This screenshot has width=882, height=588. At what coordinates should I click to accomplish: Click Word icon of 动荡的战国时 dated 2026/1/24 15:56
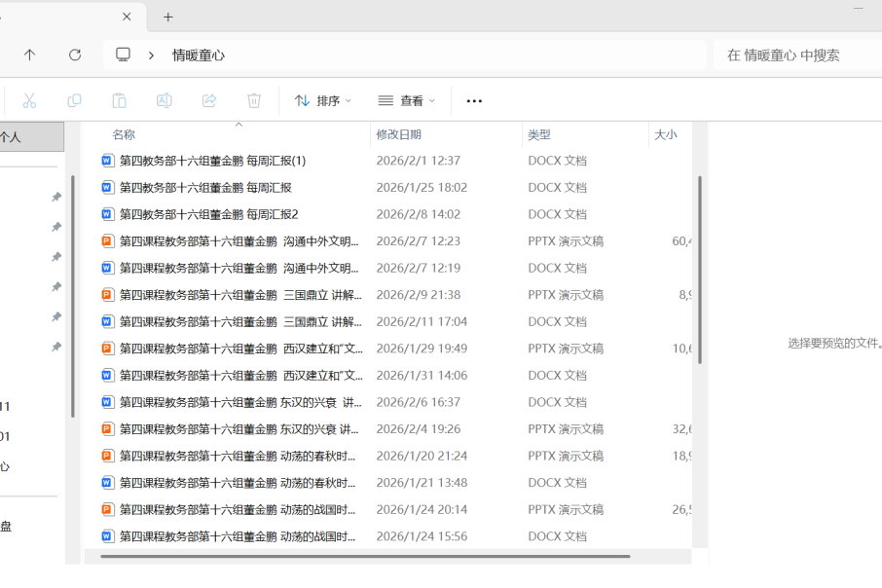point(107,536)
